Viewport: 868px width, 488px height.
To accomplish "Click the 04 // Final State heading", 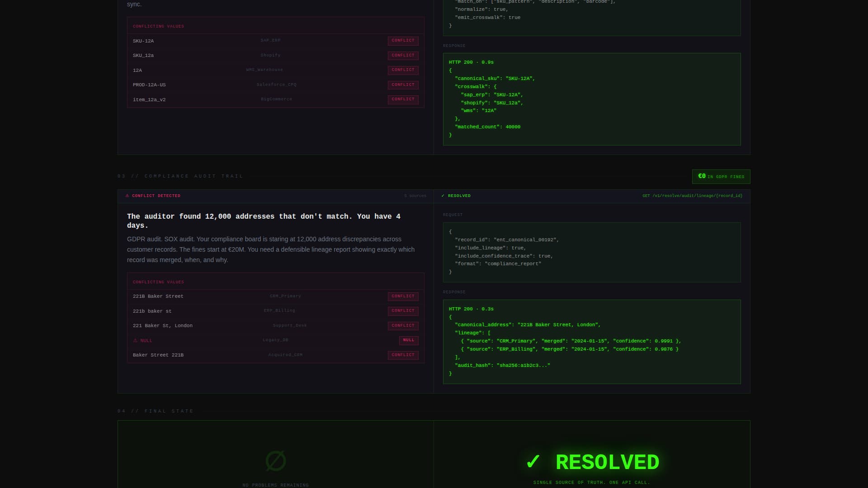I will (156, 411).
